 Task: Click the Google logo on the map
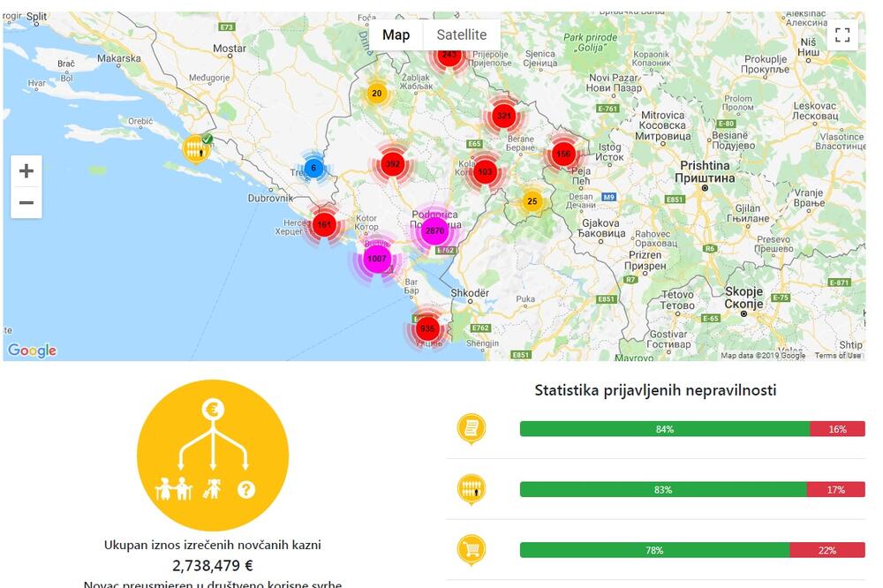(33, 351)
